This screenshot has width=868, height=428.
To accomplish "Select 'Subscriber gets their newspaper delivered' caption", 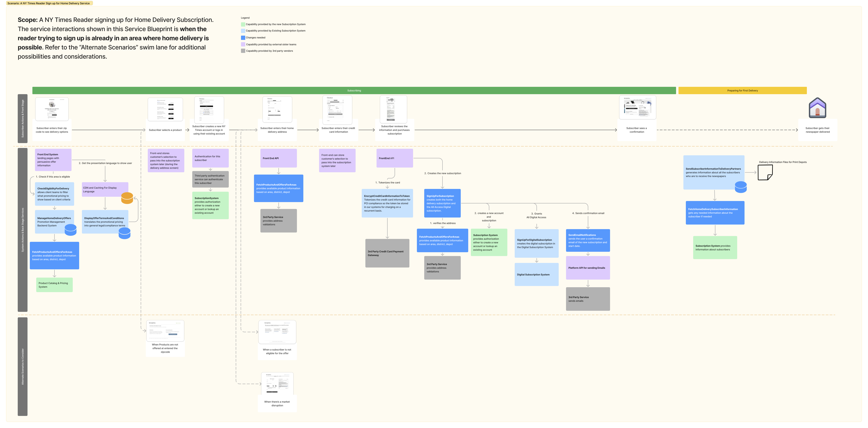I will pos(817,130).
